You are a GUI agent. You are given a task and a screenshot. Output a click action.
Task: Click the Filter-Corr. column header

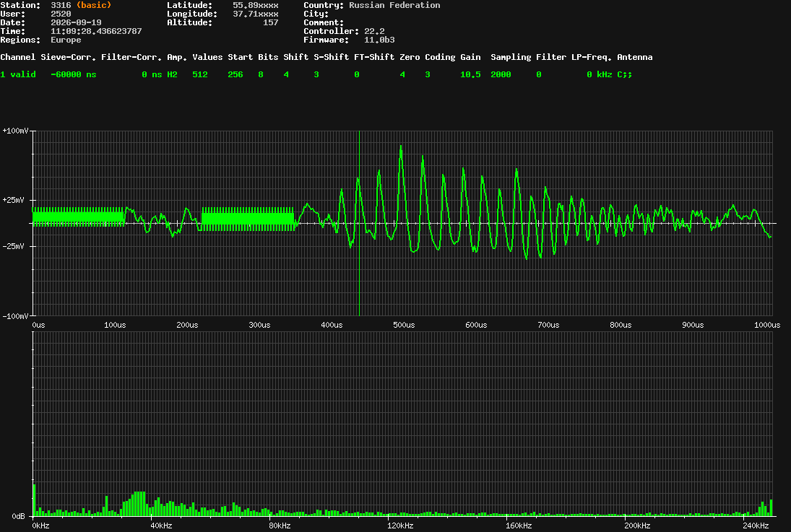131,57
